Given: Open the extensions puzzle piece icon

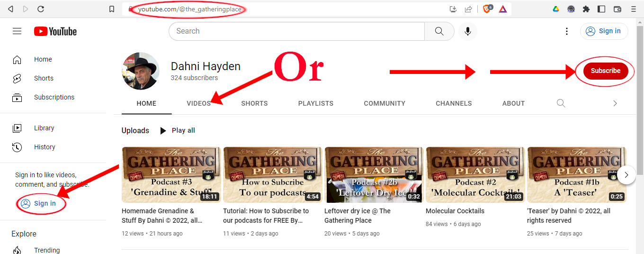Looking at the screenshot, I should point(586,9).
